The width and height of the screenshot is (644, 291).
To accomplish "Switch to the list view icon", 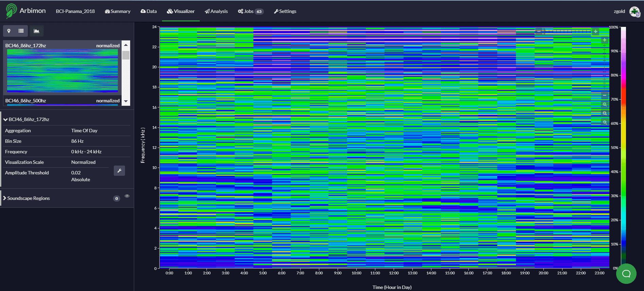I will 21,31.
